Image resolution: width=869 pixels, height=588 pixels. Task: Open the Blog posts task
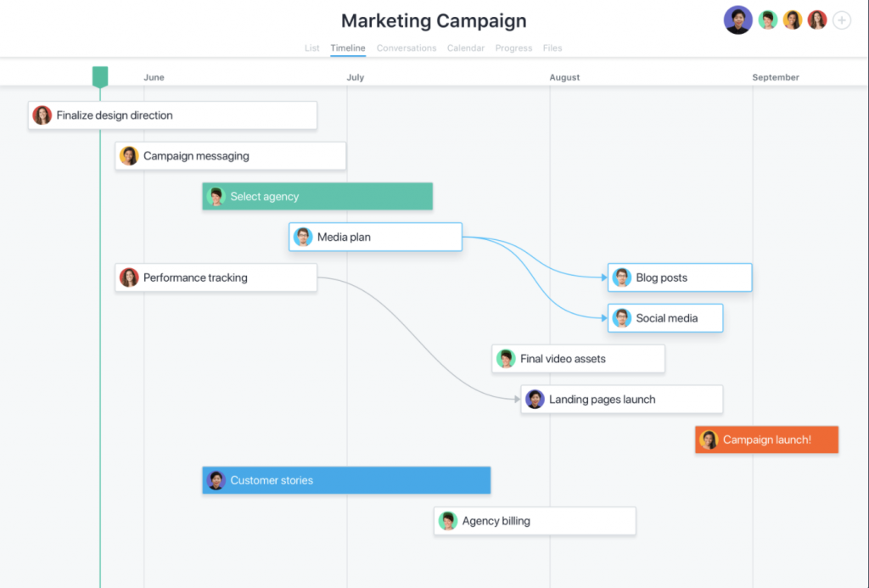(680, 277)
